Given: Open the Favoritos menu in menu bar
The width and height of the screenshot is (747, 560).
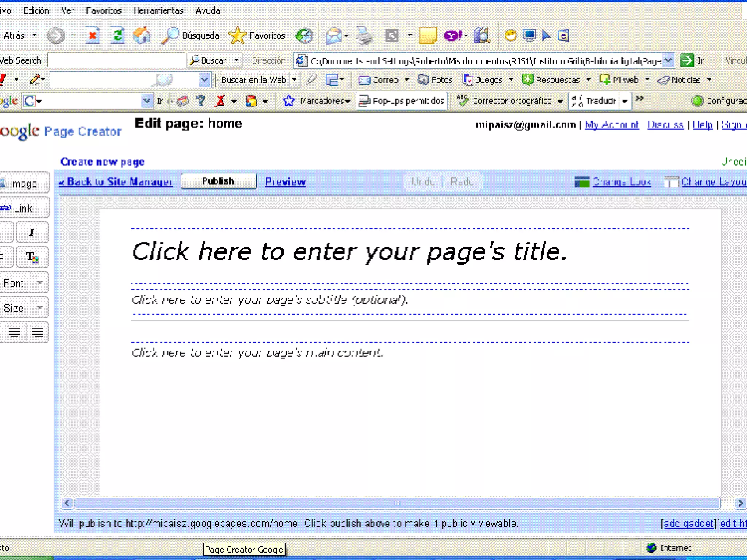Looking at the screenshot, I should tap(104, 11).
